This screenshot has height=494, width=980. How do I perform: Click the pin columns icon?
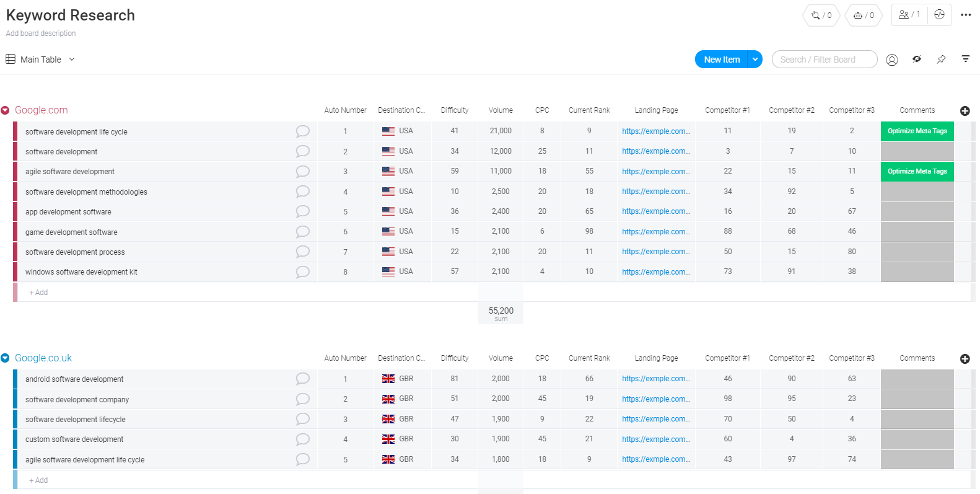[941, 60]
